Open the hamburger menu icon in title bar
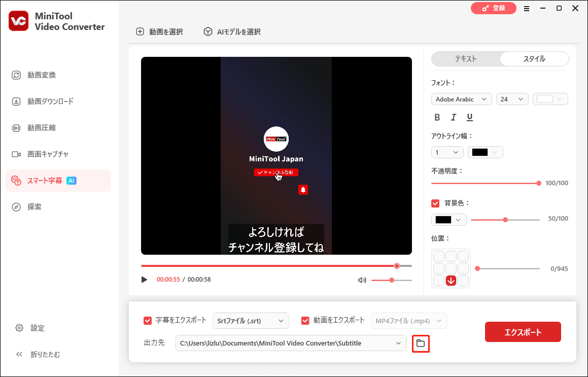Screen dimensions: 588x377 pos(527,8)
